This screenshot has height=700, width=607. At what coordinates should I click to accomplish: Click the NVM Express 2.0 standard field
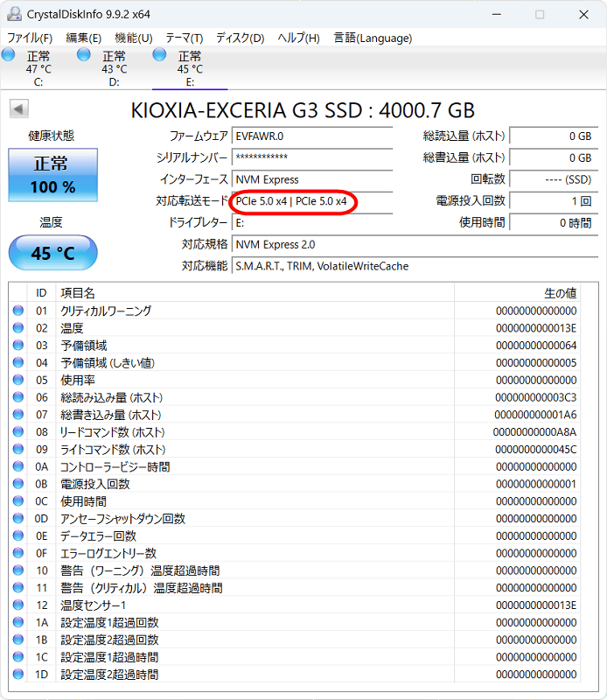pos(415,245)
